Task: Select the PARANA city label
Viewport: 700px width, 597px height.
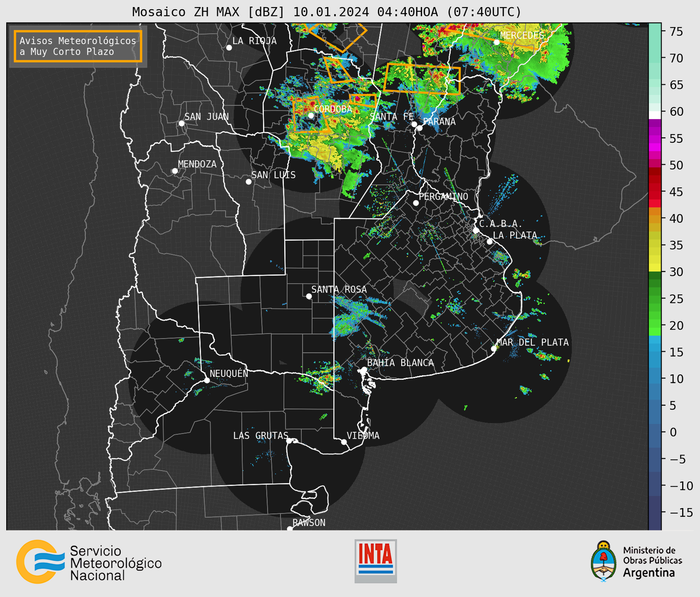Action: coord(439,122)
